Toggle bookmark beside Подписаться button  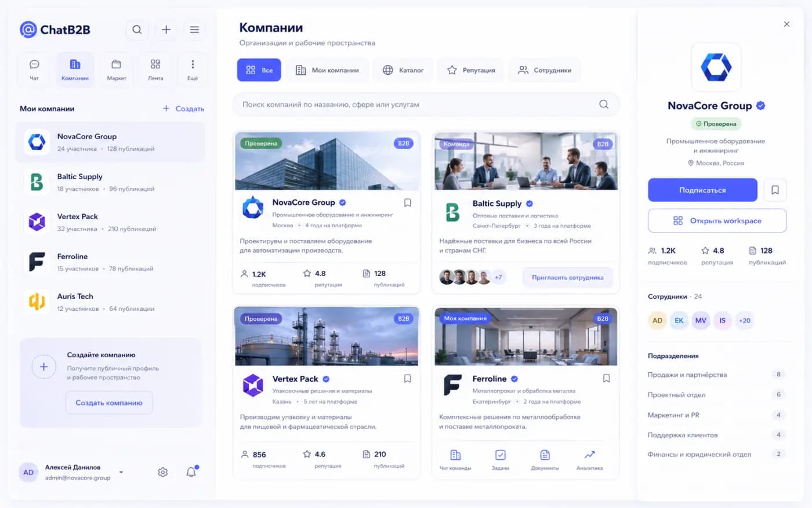[x=775, y=190]
